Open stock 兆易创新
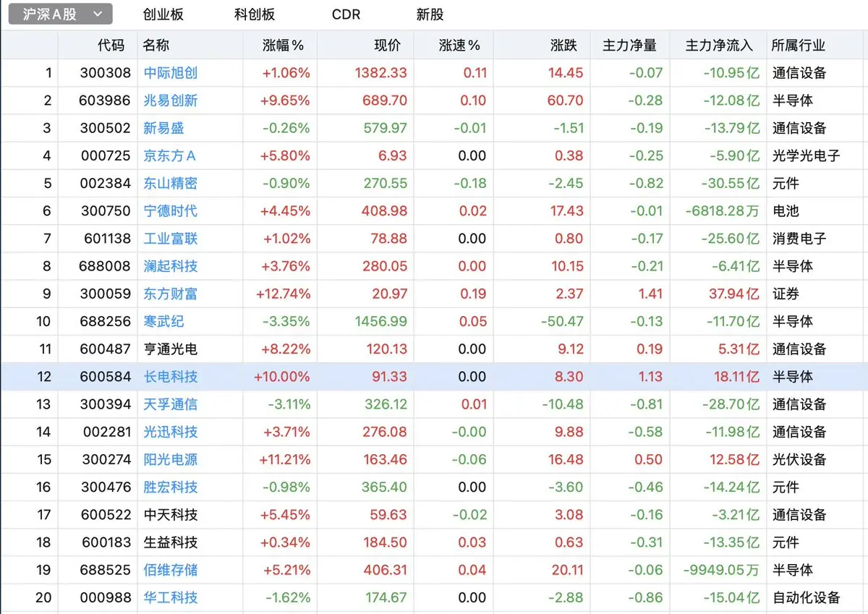 coord(171,101)
